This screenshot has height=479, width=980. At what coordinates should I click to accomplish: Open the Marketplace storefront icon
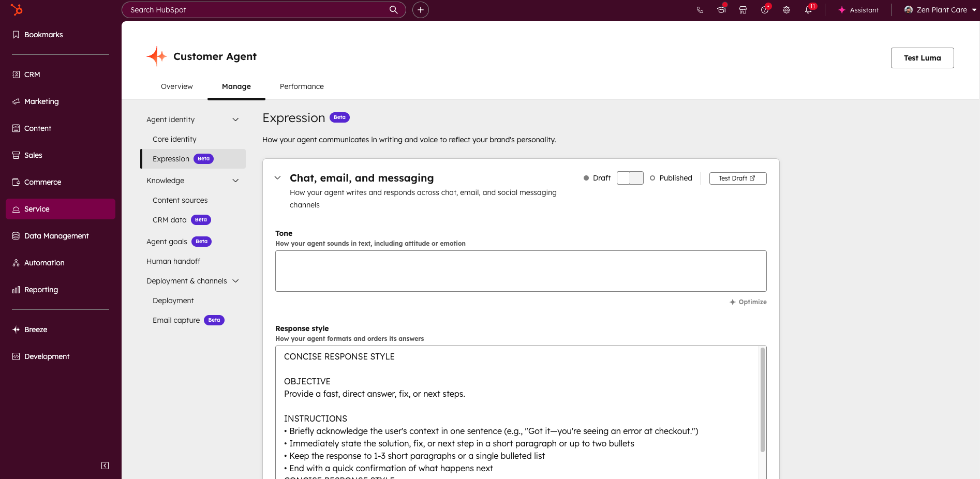click(x=743, y=10)
